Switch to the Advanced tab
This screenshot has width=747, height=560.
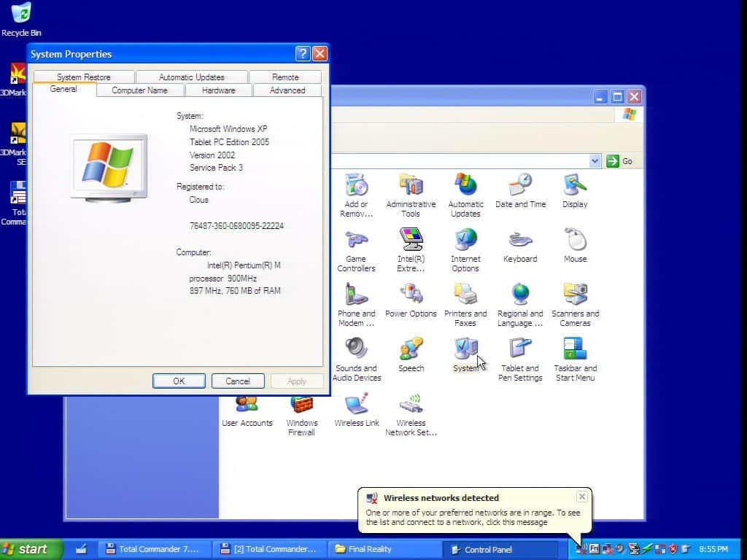(287, 90)
